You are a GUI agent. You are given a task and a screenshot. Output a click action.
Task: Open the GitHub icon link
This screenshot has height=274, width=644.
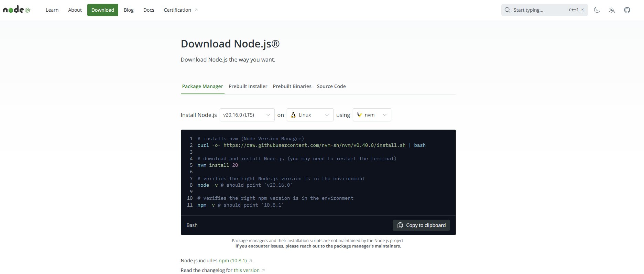627,10
